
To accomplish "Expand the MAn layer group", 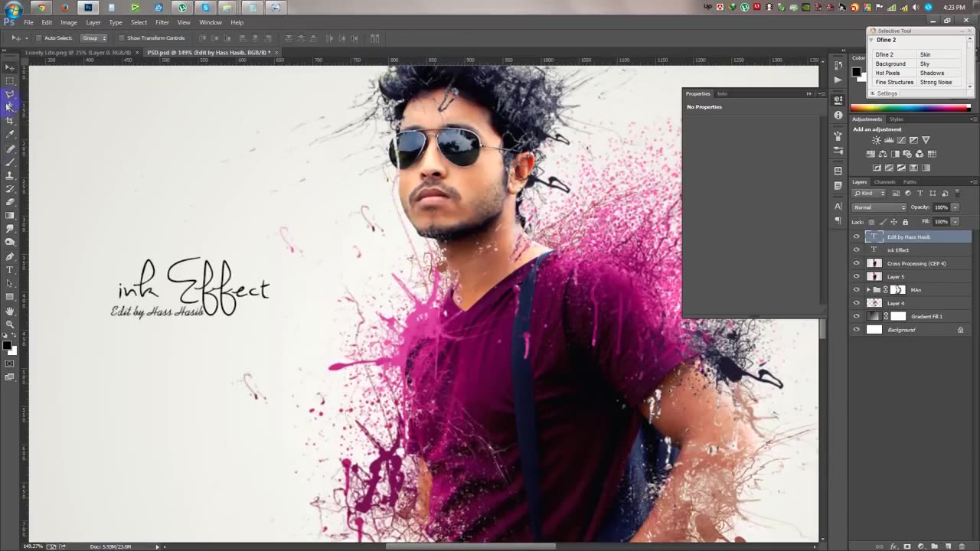I will coord(868,290).
